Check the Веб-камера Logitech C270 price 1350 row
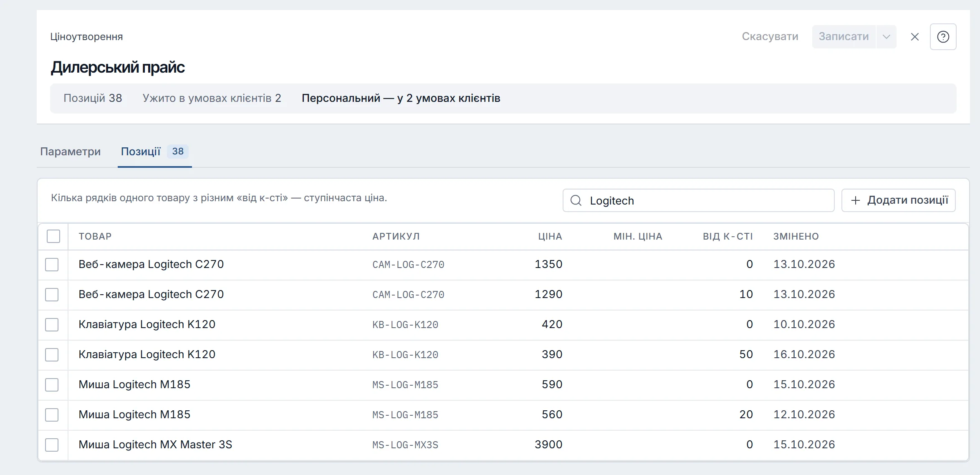Image resolution: width=980 pixels, height=475 pixels. tap(52, 265)
